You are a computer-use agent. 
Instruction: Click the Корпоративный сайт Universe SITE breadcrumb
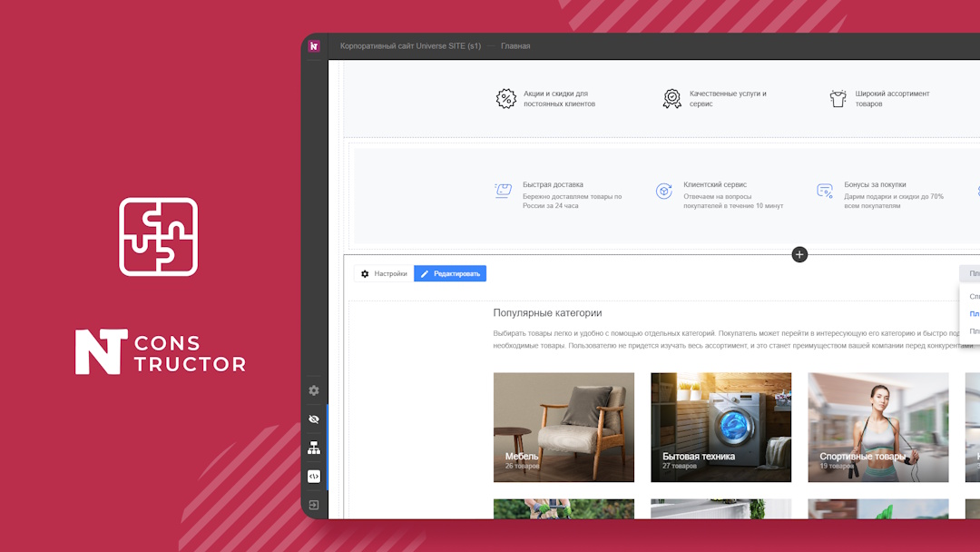(x=410, y=46)
